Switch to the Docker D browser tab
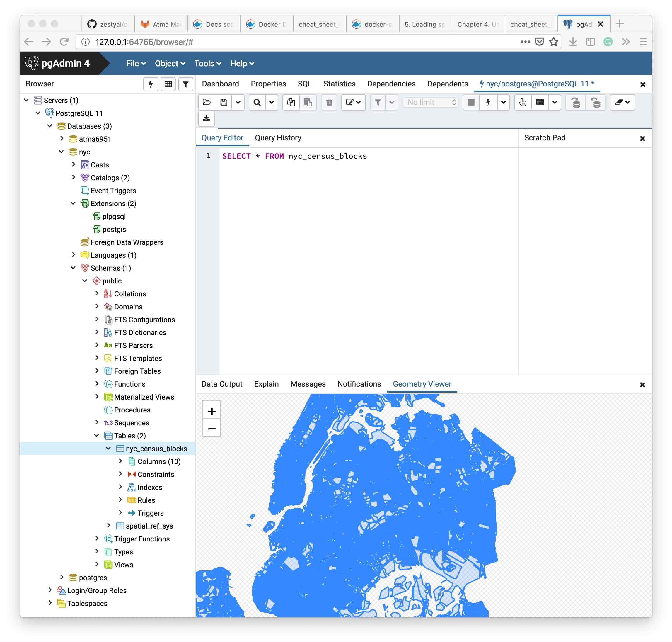The image size is (672, 642). [x=267, y=24]
